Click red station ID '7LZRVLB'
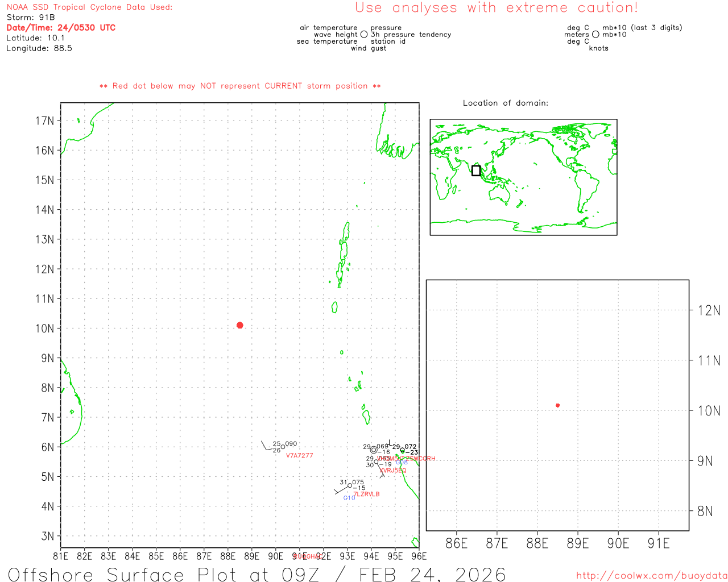The width and height of the screenshot is (728, 582). [x=367, y=494]
